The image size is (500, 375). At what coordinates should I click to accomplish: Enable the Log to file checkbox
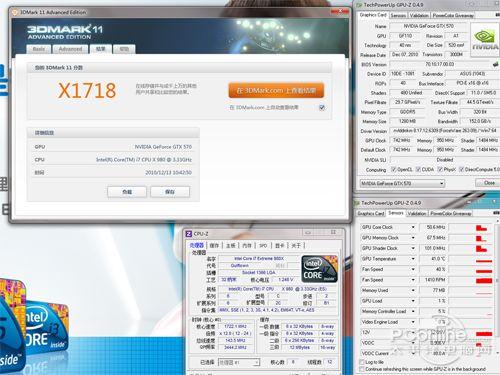(361, 362)
